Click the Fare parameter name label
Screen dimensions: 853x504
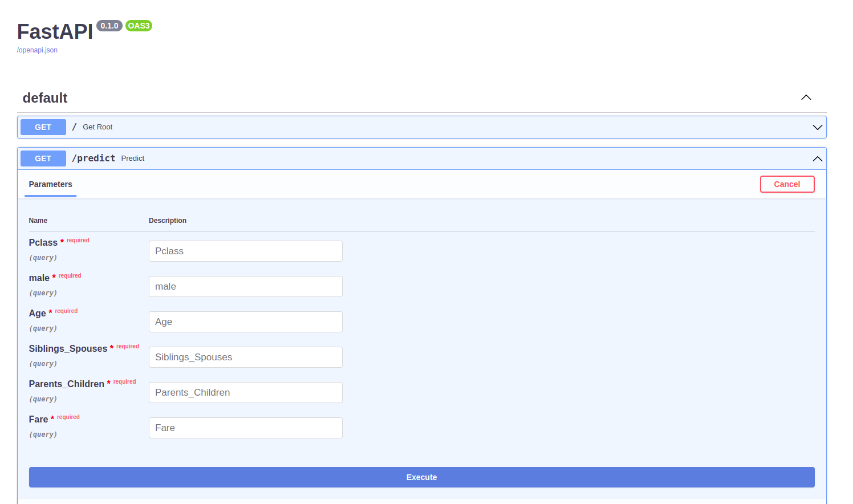(38, 420)
